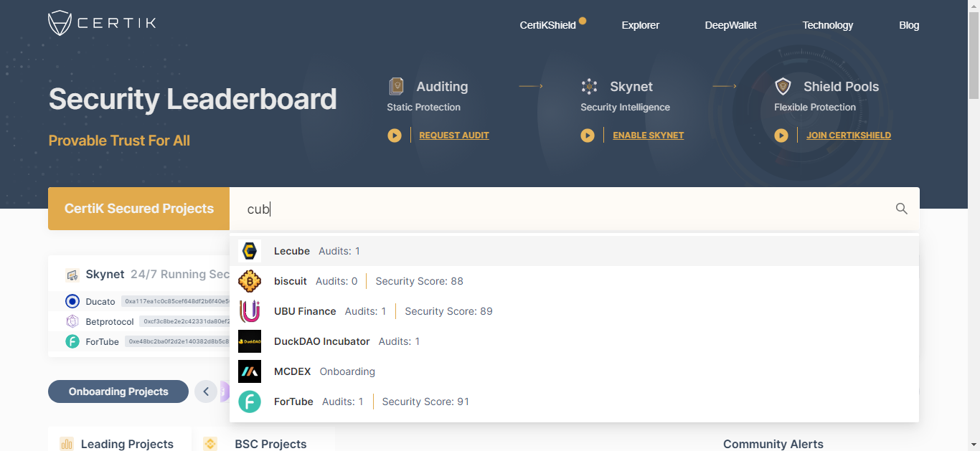The width and height of the screenshot is (980, 451).
Task: Click the Leading Projects chart icon
Action: [67, 444]
